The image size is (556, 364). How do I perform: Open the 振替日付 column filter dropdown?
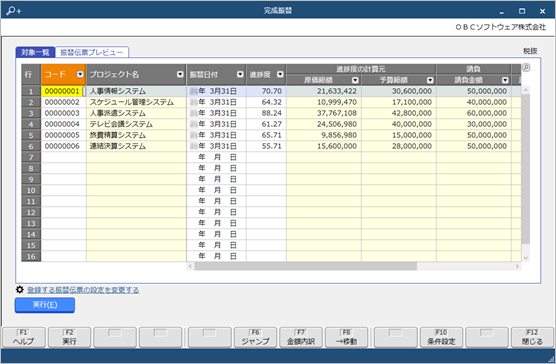(240, 74)
